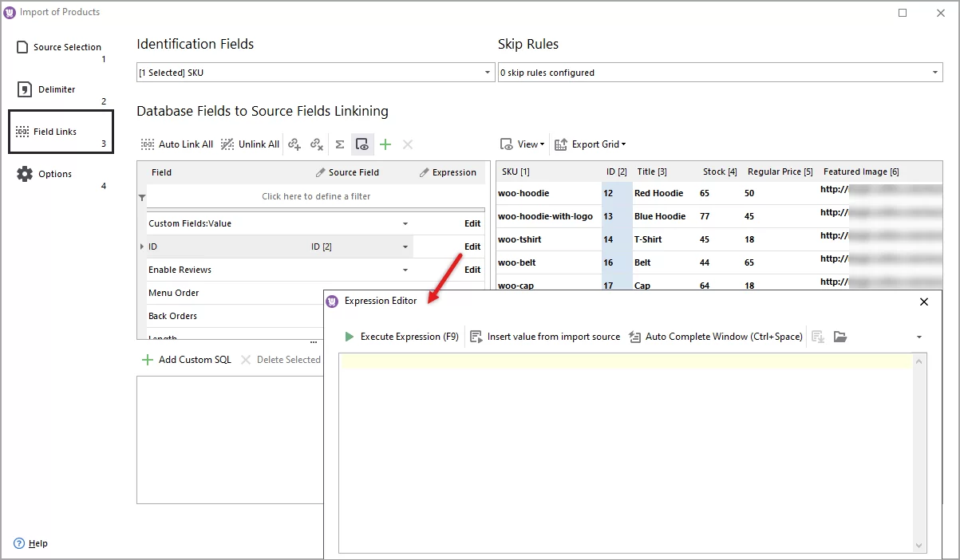
Task: Open the Identification Fields SKU dropdown
Action: pos(487,72)
